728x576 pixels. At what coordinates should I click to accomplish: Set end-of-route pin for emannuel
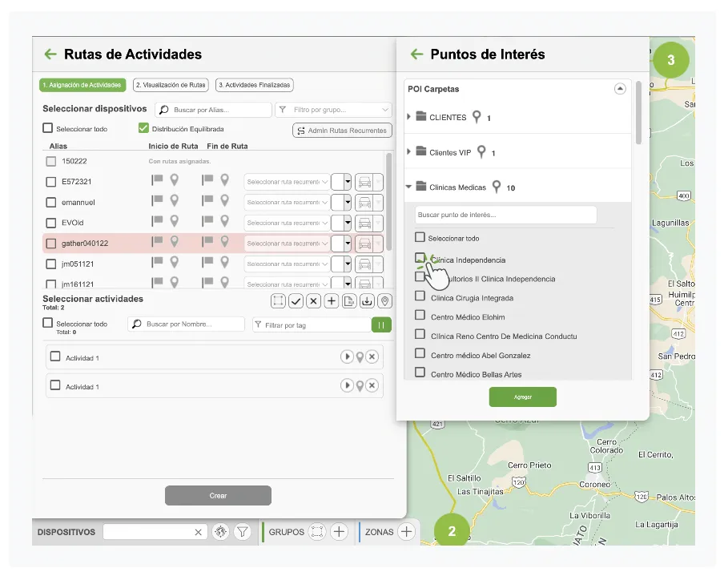click(x=225, y=200)
